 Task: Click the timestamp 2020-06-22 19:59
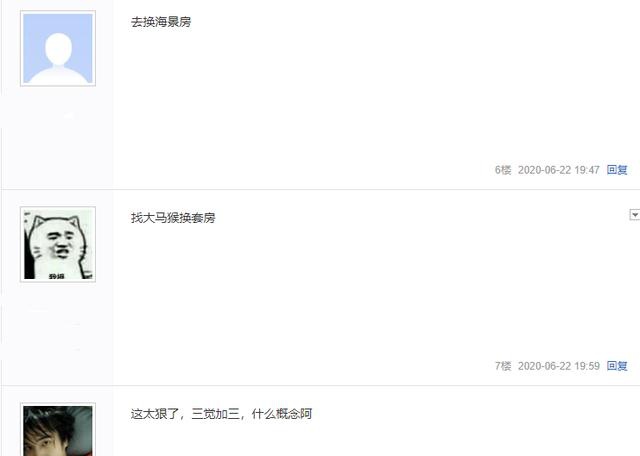pyautogui.click(x=558, y=366)
